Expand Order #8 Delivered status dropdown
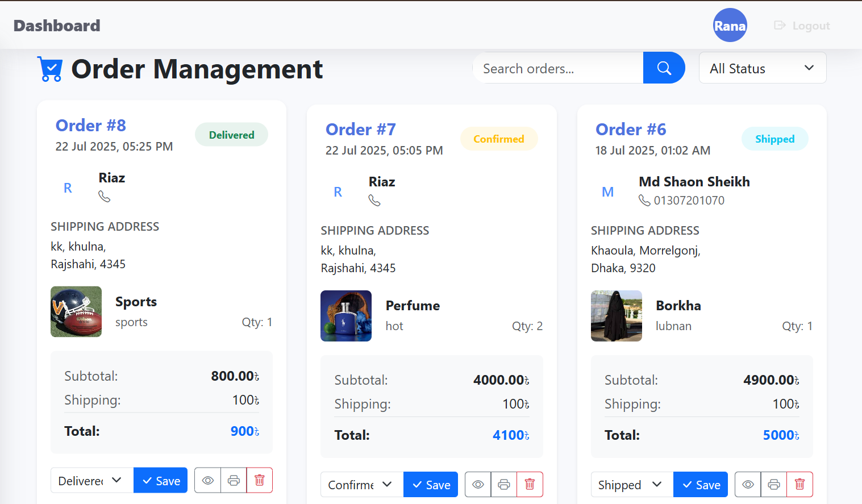Screen dimensions: 862x504 coord(91,480)
